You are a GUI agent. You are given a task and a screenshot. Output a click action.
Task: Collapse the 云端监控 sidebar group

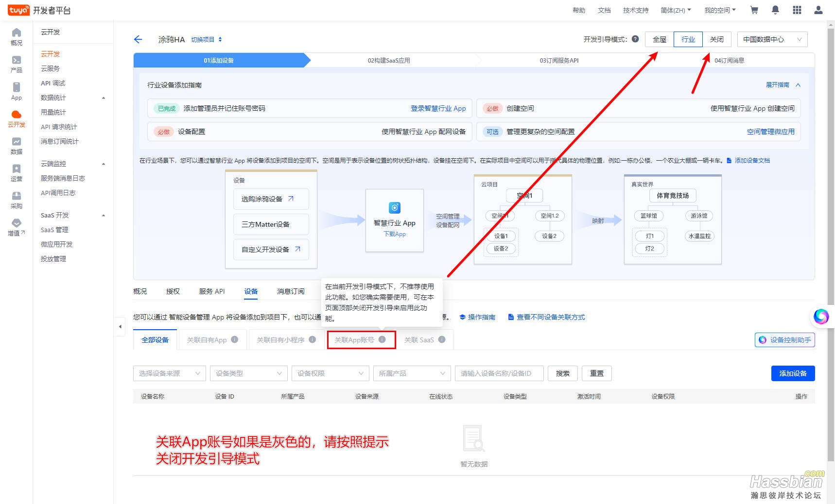coord(104,164)
